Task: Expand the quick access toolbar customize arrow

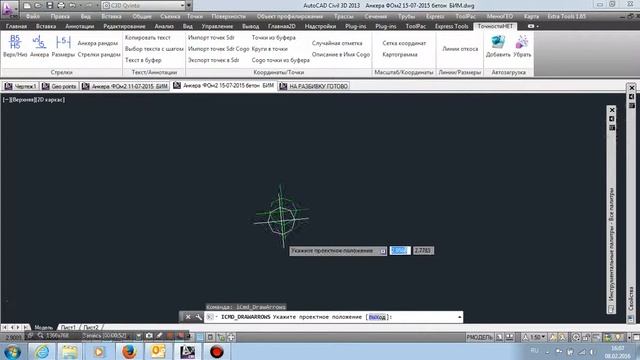Action: pos(189,6)
